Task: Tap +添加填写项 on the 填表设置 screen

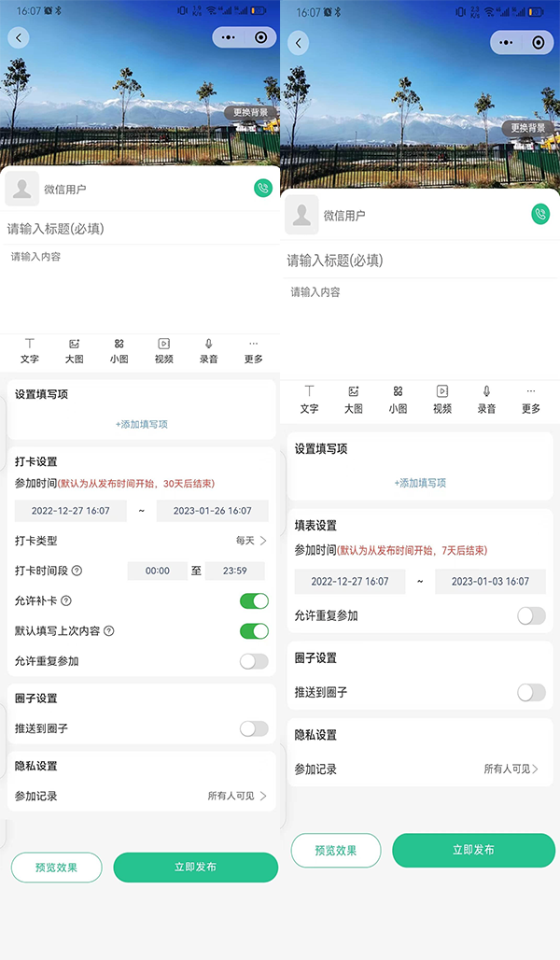Action: click(420, 483)
